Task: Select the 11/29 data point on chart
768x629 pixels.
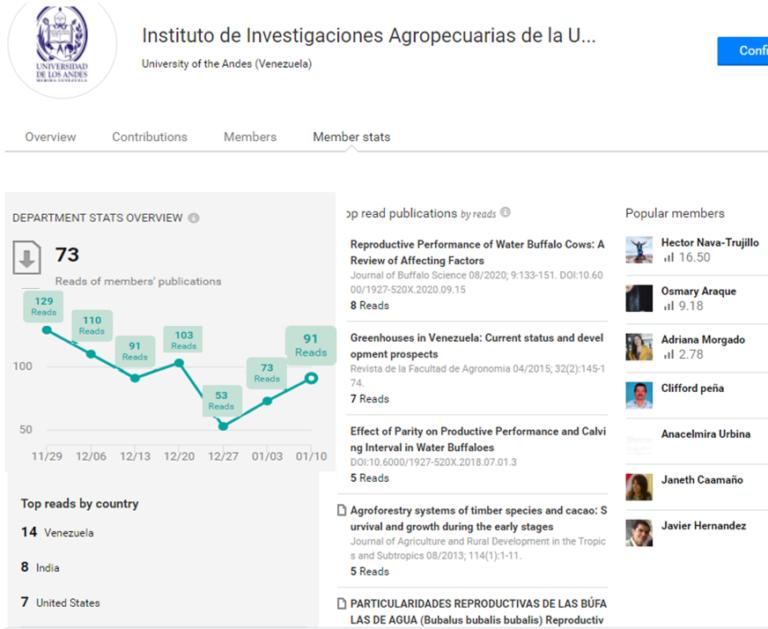Action: 47,330
